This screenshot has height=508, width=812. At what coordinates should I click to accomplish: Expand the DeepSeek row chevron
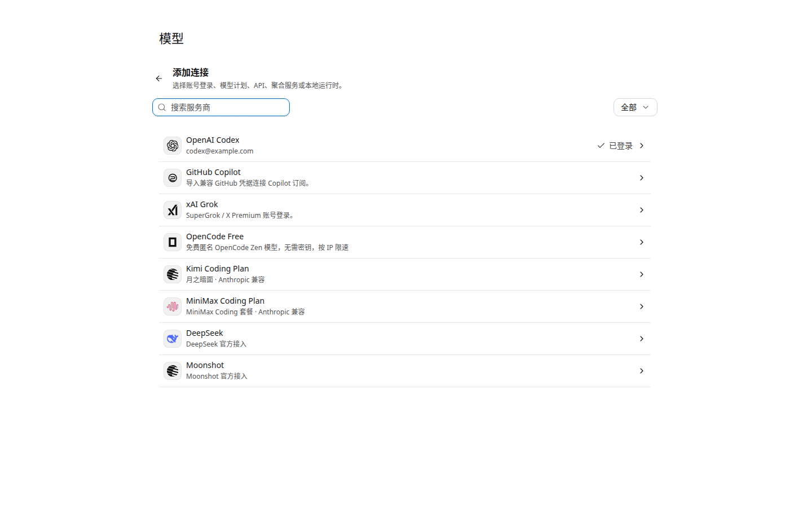click(642, 339)
